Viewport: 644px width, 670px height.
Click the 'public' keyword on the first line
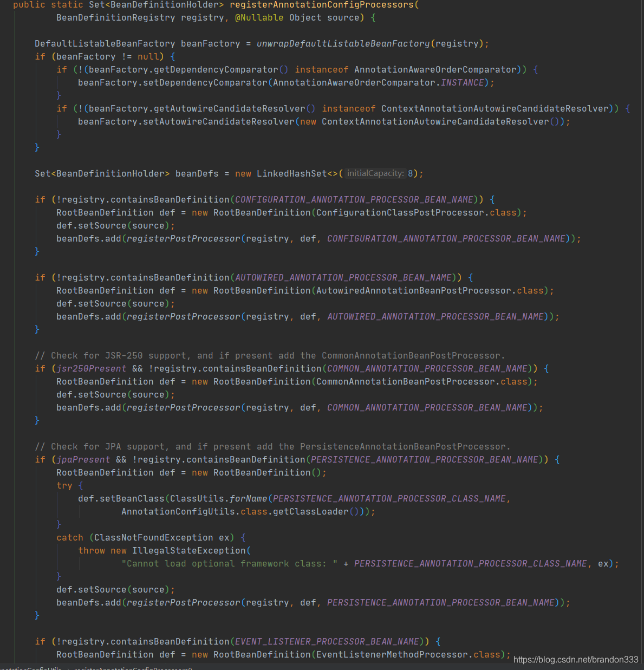click(x=29, y=5)
